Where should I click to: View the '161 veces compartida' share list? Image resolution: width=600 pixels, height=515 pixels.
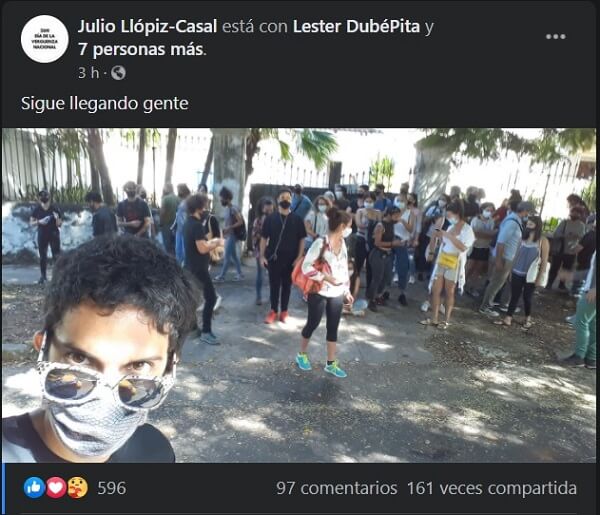coord(492,488)
